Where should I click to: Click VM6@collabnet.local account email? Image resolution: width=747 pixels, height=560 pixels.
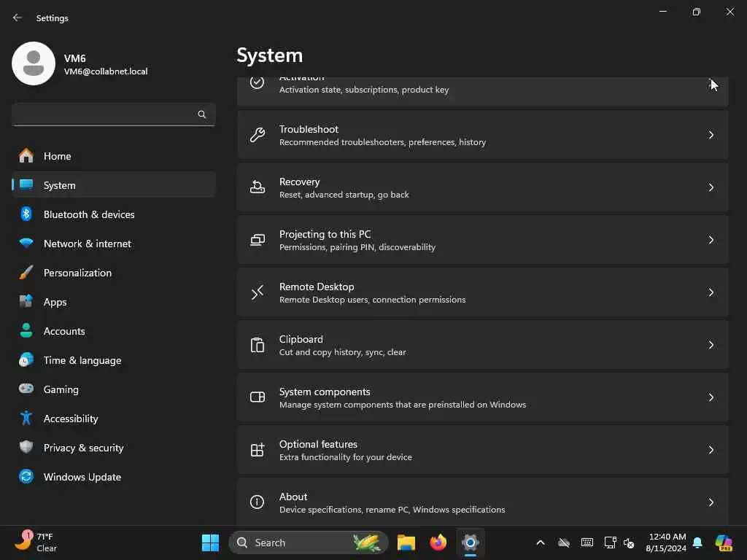[106, 71]
